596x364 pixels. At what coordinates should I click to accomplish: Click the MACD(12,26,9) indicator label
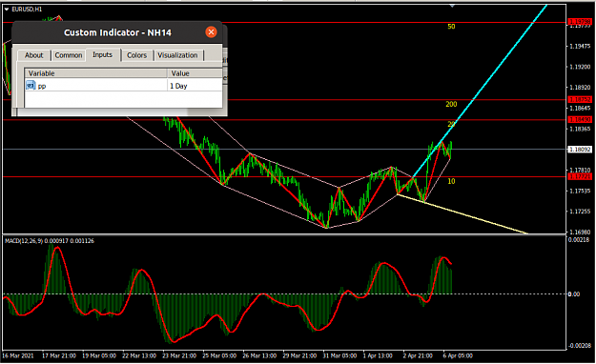[x=49, y=241]
